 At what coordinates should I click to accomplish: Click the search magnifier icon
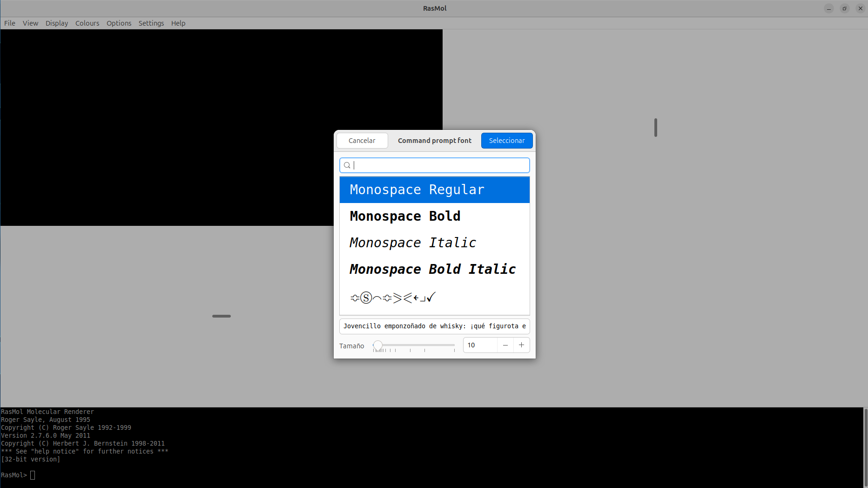[x=347, y=165]
